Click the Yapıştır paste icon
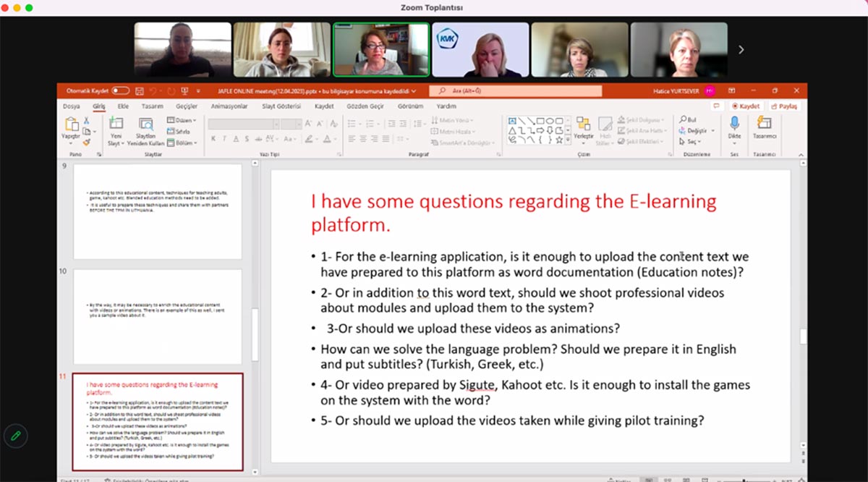The height and width of the screenshot is (482, 868). tap(69, 124)
